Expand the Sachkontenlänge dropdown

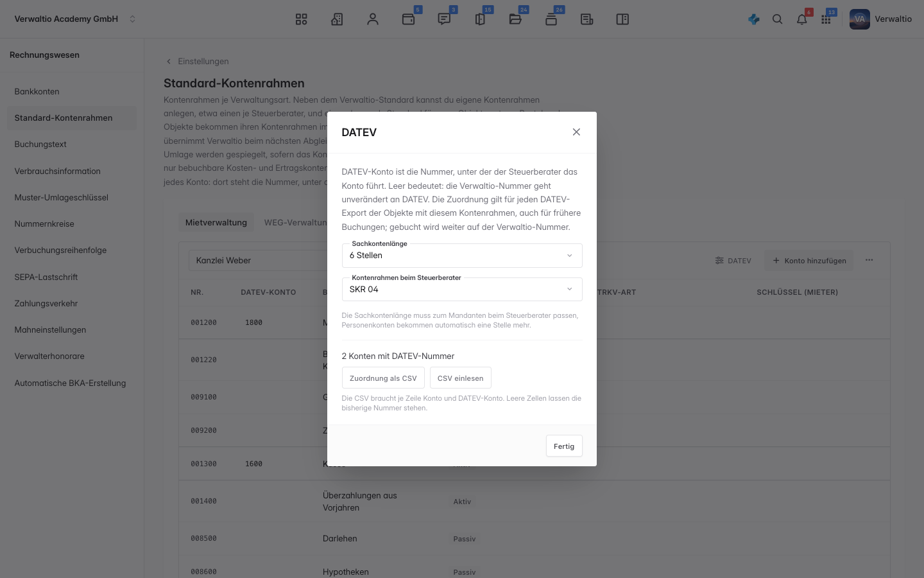[x=462, y=256]
